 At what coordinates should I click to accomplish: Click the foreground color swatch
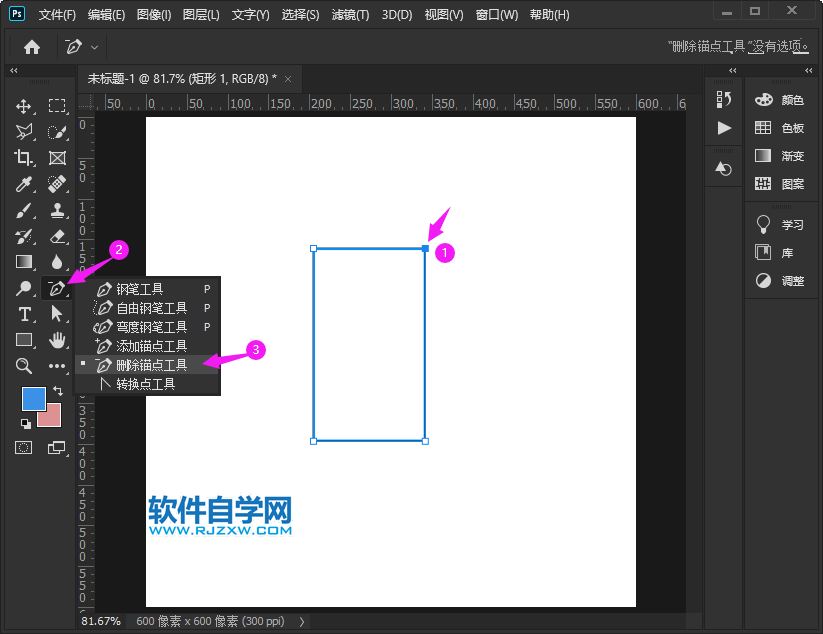33,398
